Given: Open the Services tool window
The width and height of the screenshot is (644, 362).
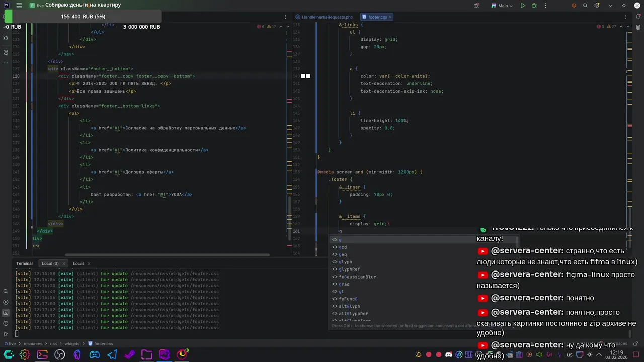Looking at the screenshot, I should pyautogui.click(x=6, y=302).
